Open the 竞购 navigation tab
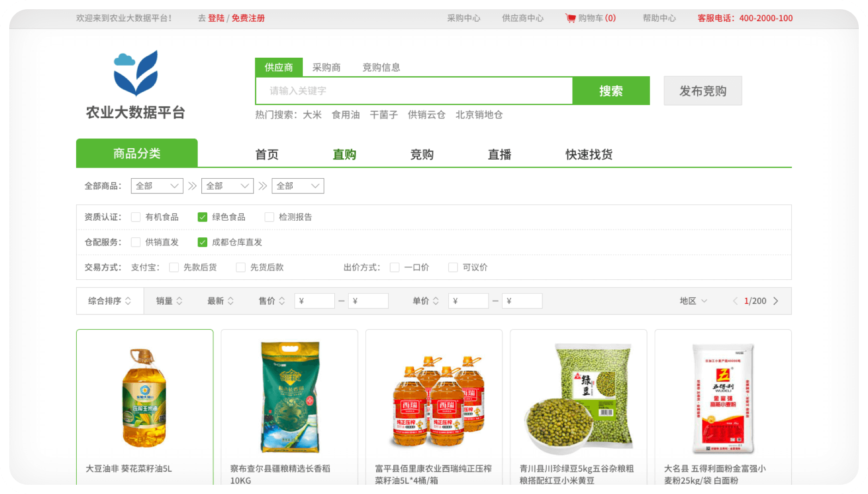The image size is (868, 494). [x=422, y=154]
